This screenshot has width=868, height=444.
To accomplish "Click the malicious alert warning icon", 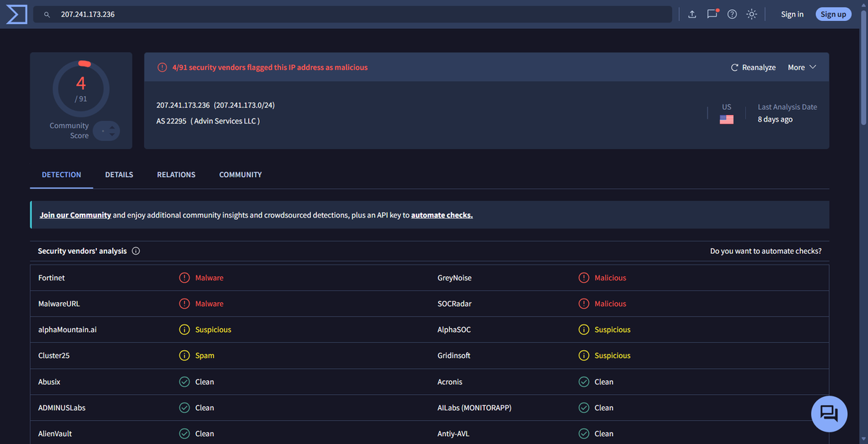I will (x=162, y=67).
